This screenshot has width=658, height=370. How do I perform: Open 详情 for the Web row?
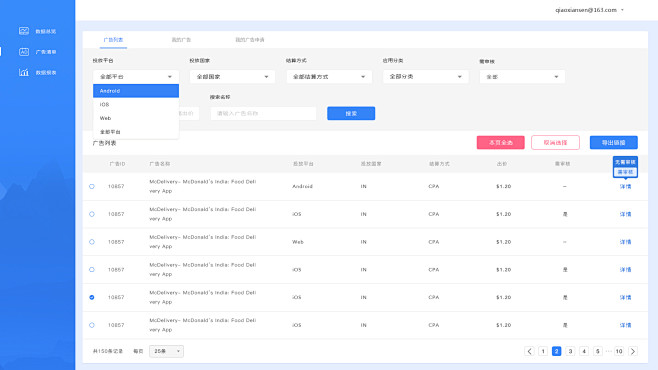(x=625, y=242)
